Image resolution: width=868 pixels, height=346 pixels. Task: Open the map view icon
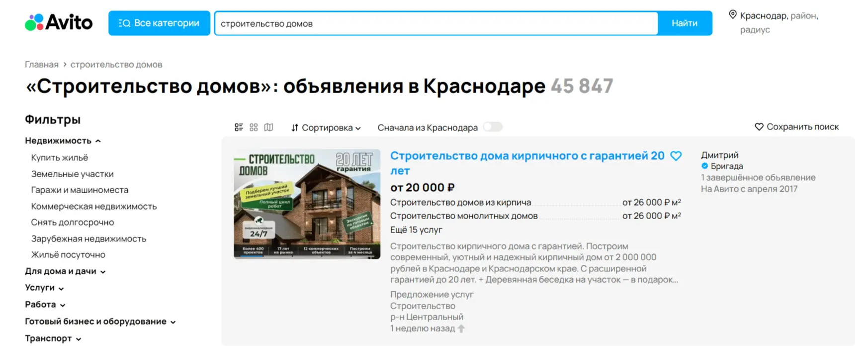(x=268, y=127)
